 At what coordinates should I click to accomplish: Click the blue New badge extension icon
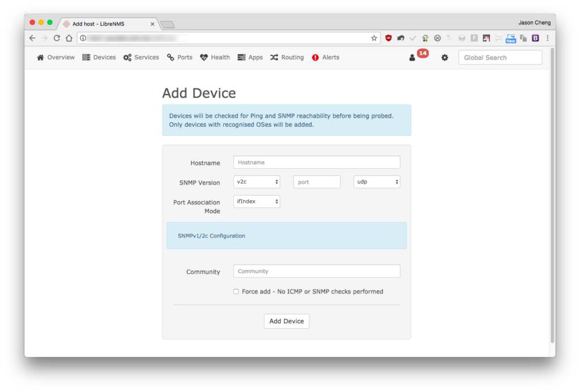click(x=511, y=39)
